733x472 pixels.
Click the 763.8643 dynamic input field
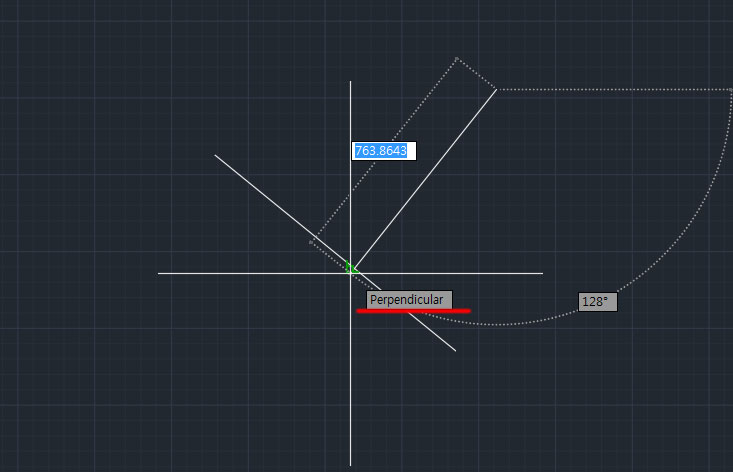click(384, 151)
